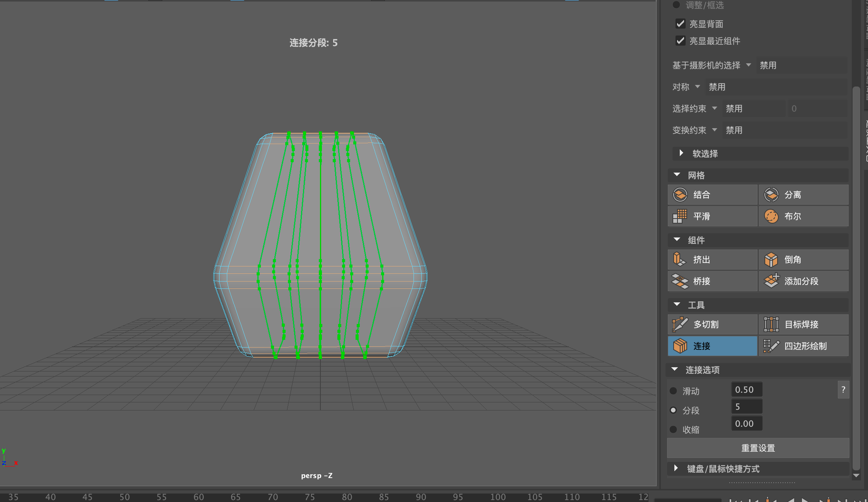Select the 平滑 (Smooth) tool icon
Viewport: 868px width, 502px height.
click(x=680, y=216)
